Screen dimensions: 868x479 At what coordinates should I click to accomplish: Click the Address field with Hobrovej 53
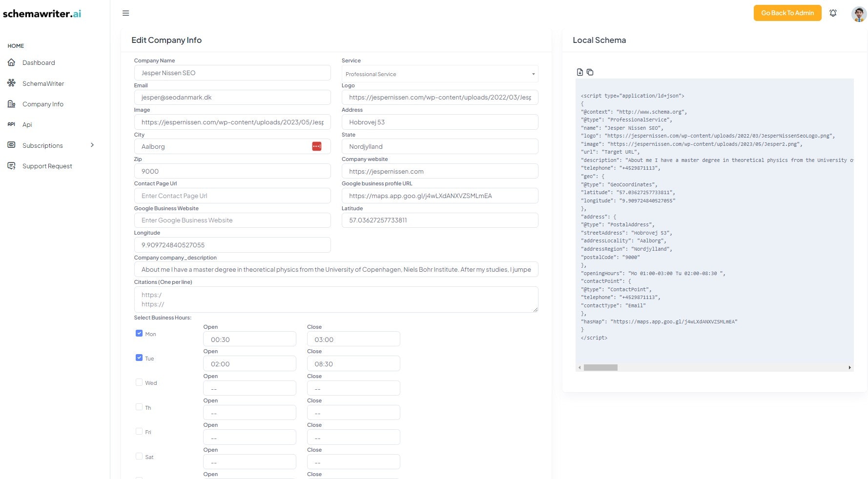click(x=440, y=122)
